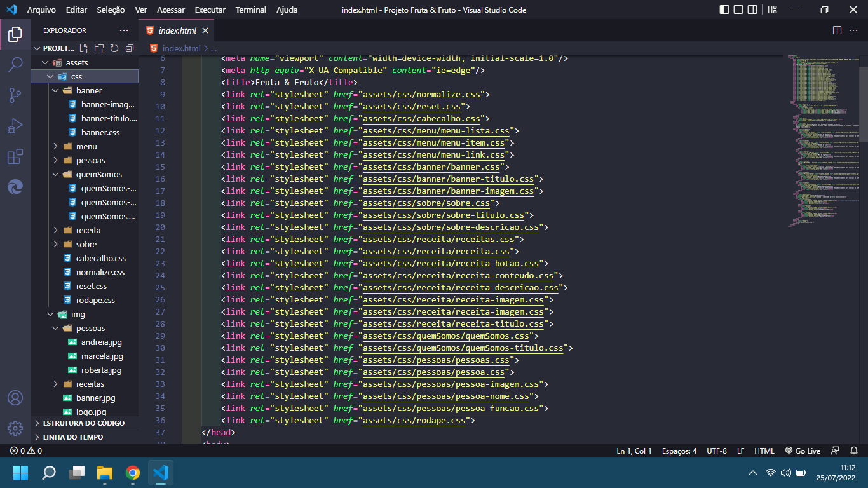Open the Ajuda menu
The image size is (868, 488).
pyautogui.click(x=287, y=10)
